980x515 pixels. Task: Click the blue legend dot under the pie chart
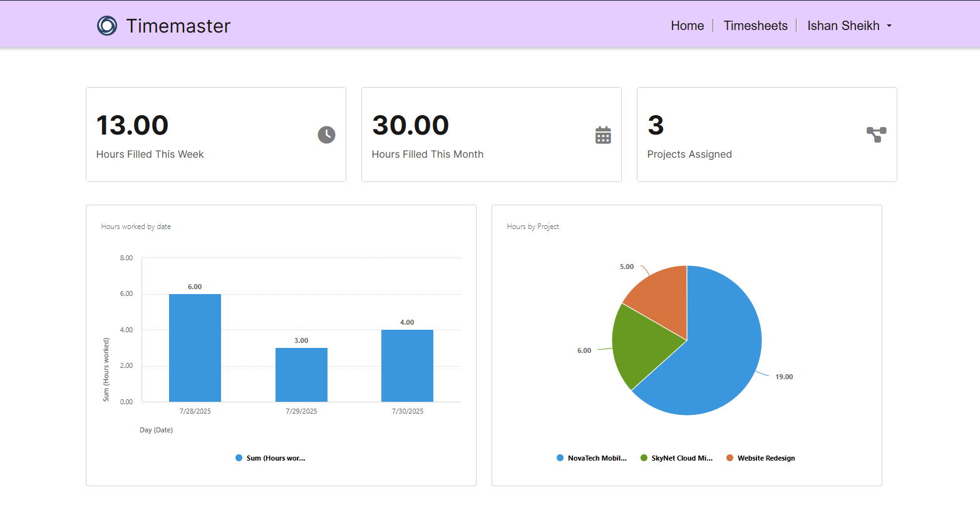click(x=559, y=457)
